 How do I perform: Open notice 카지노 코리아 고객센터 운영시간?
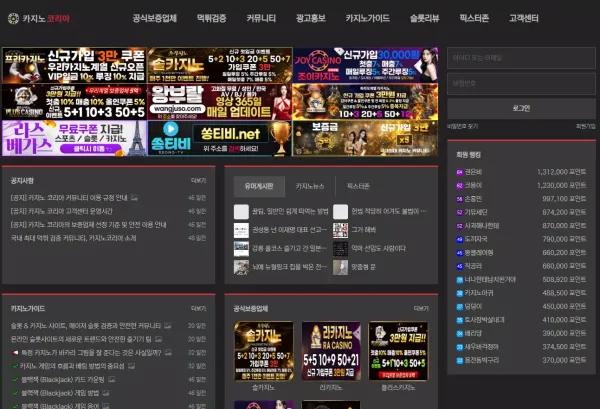[x=62, y=211]
